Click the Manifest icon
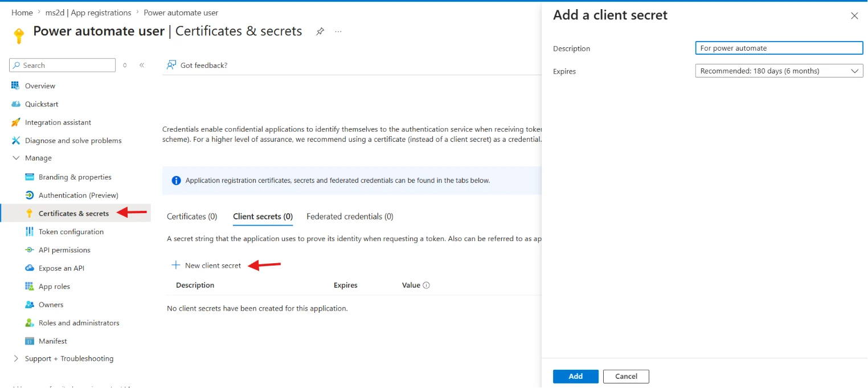 click(30, 341)
